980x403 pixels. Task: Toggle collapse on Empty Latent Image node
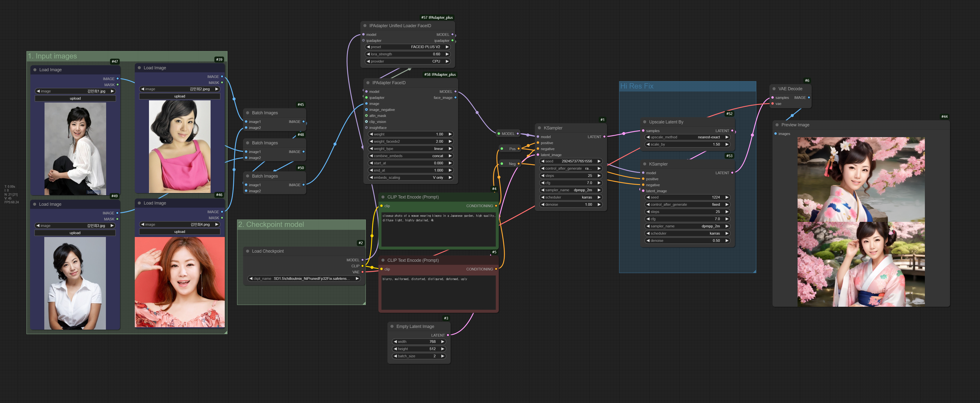[x=392, y=326]
